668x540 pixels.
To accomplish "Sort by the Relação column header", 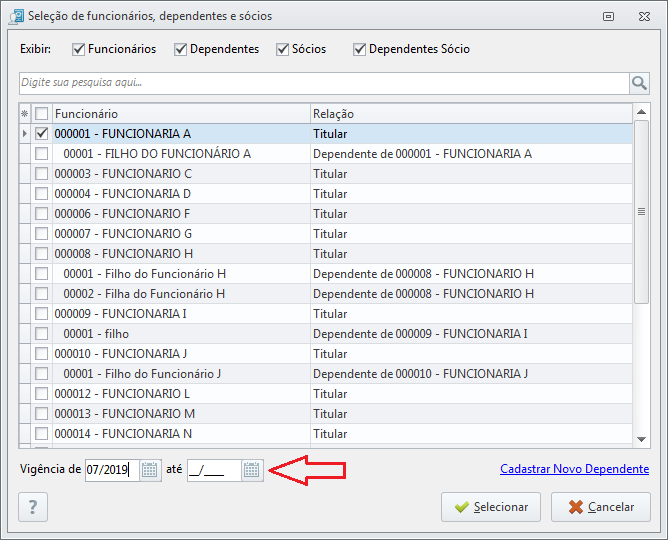I will pos(472,114).
